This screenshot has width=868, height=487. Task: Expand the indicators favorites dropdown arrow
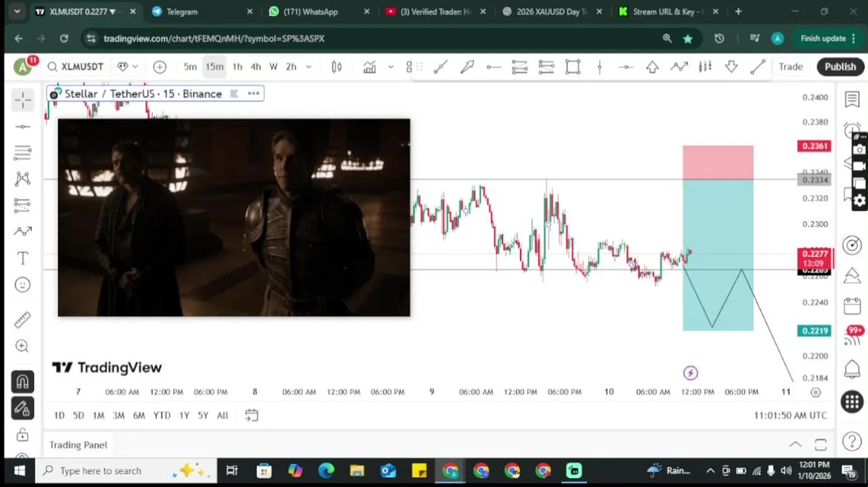(390, 66)
